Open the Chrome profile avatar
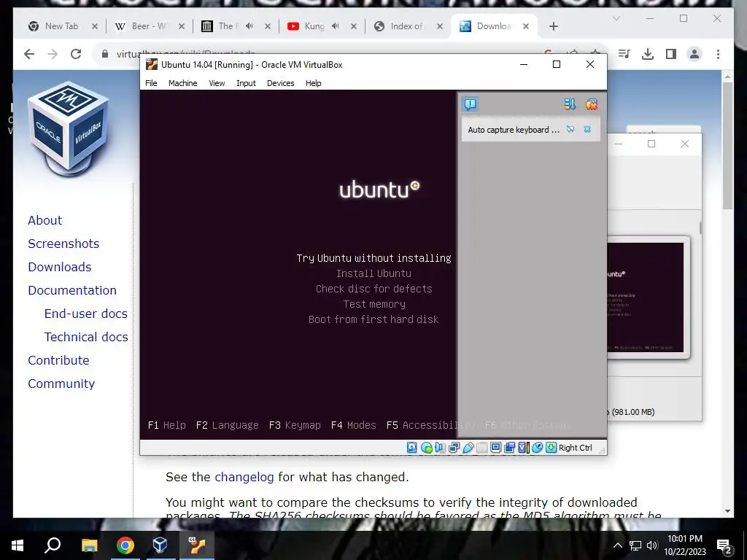 point(694,54)
